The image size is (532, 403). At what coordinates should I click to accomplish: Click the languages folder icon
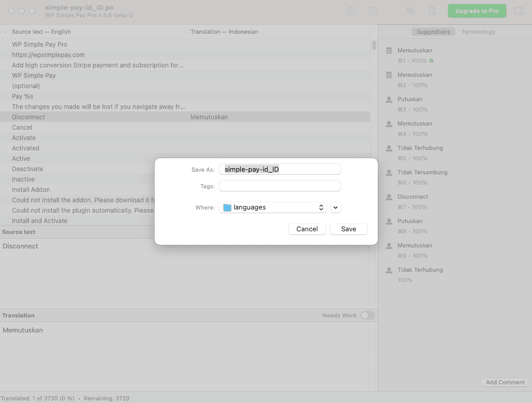(227, 207)
